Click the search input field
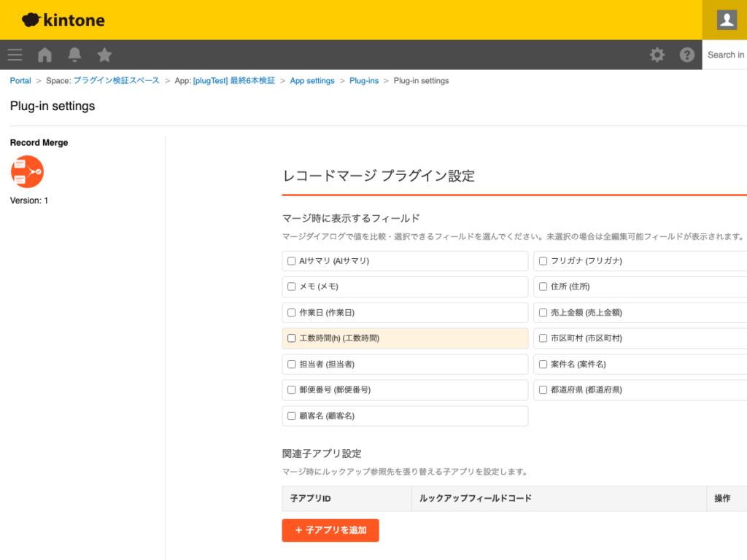The width and height of the screenshot is (747, 560). pyautogui.click(x=725, y=55)
